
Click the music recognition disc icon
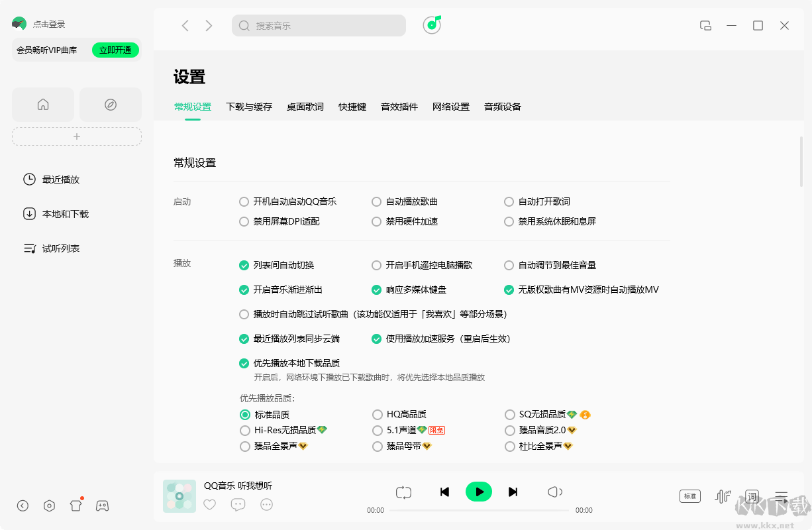(x=432, y=25)
